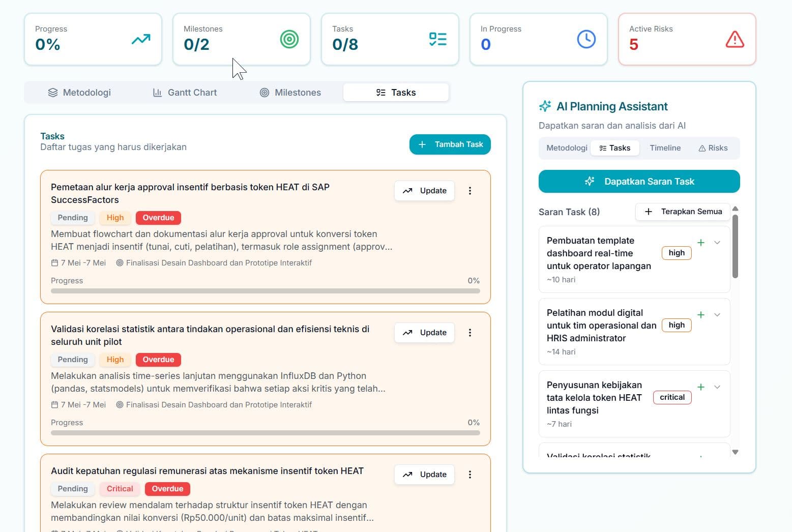Open three-dot menu for Pemetaan alur kerja task
792x532 pixels.
(470, 191)
